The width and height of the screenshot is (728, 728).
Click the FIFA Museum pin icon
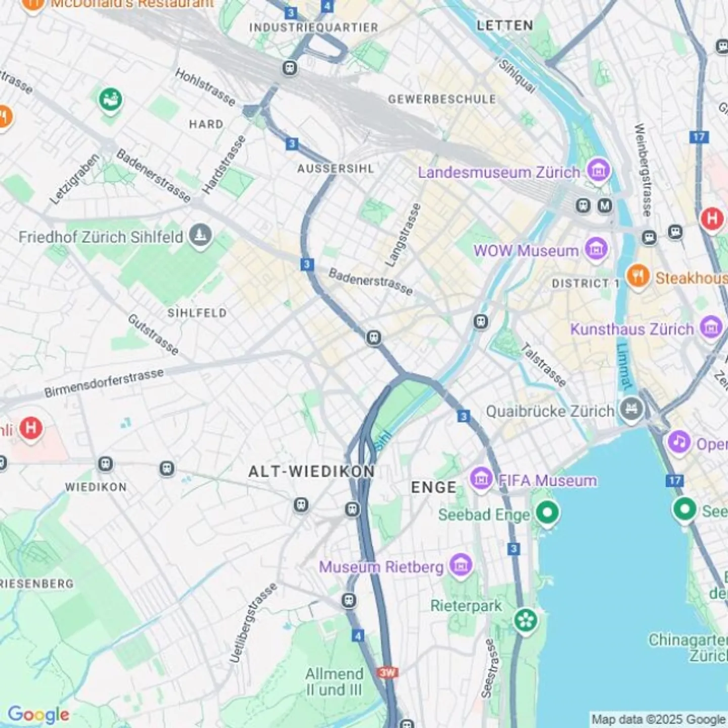[x=481, y=479]
